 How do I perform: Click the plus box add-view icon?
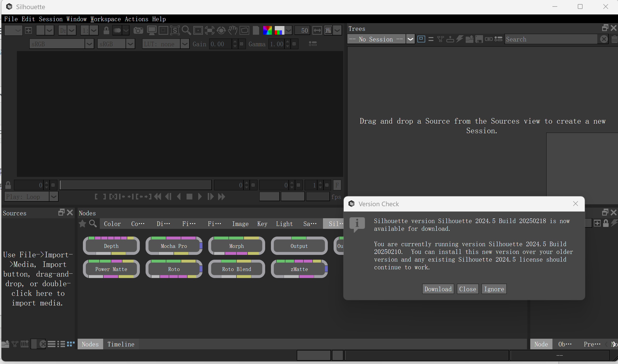[28, 30]
